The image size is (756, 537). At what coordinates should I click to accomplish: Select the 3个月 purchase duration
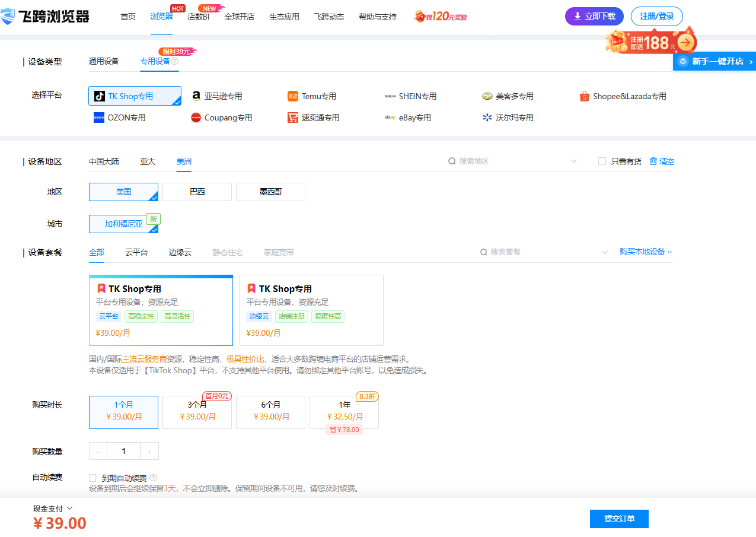pyautogui.click(x=197, y=412)
